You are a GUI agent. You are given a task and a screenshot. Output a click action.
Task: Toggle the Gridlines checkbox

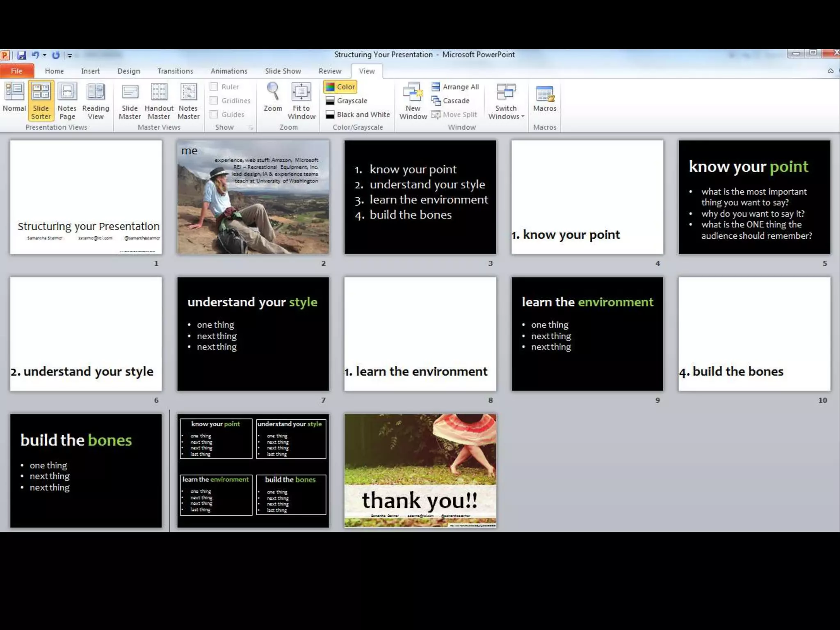coord(214,100)
